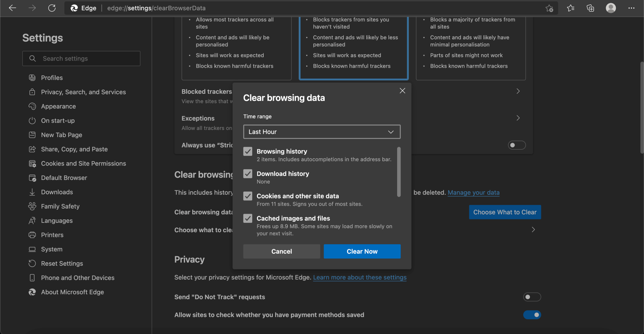Open the Time range Last Hour dropdown

[x=322, y=132]
